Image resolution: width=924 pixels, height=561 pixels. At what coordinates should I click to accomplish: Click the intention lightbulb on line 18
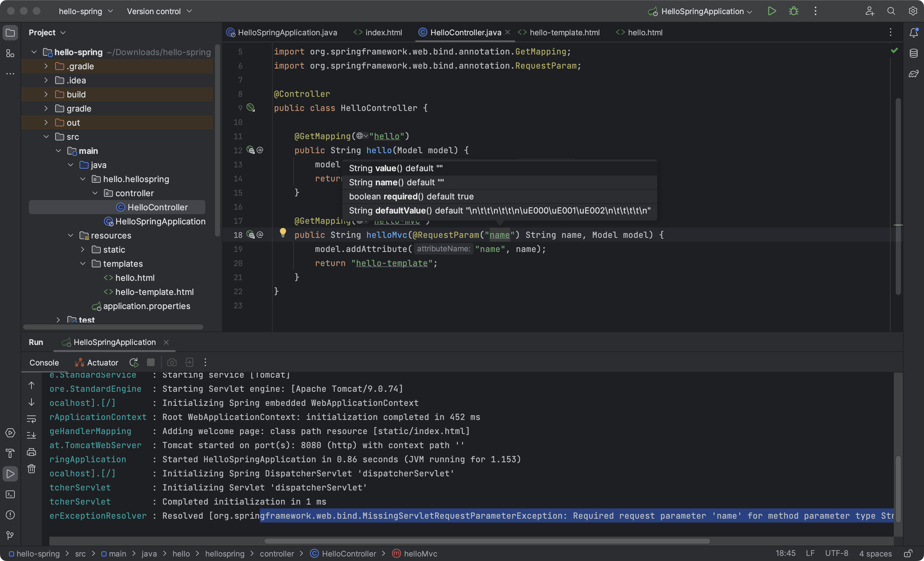283,233
